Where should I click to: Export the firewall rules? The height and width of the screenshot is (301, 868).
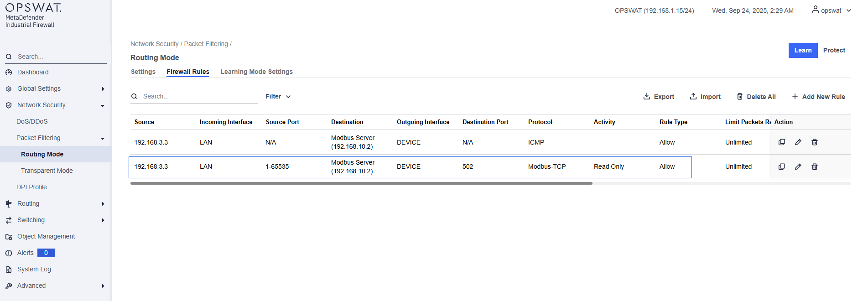click(659, 97)
